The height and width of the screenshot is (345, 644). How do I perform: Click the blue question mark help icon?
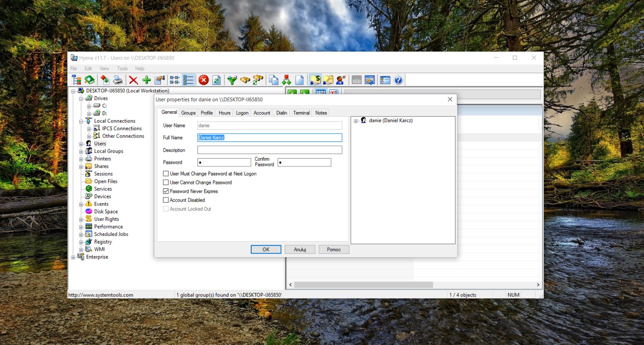point(398,80)
